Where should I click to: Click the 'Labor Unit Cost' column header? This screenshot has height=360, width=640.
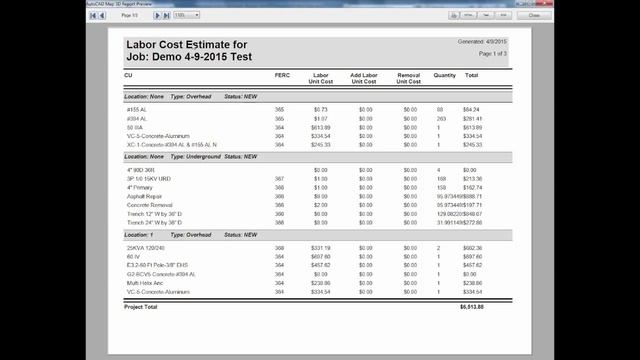click(320, 78)
